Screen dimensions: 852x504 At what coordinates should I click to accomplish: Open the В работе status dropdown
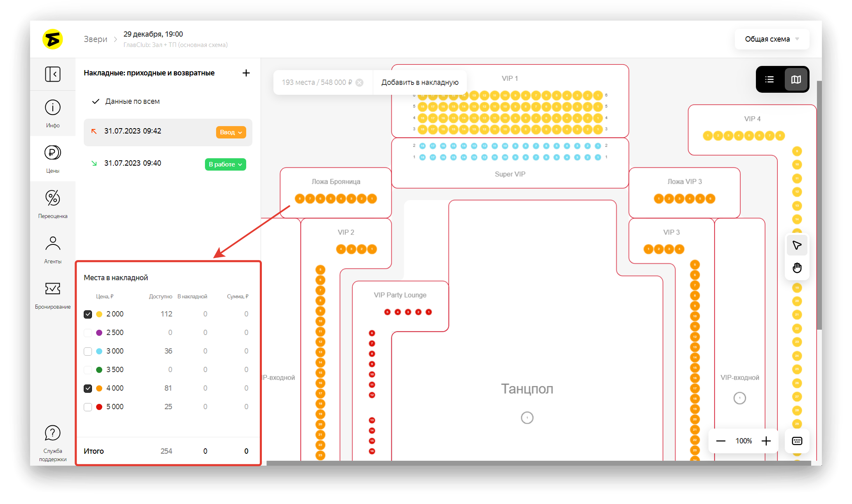click(226, 164)
